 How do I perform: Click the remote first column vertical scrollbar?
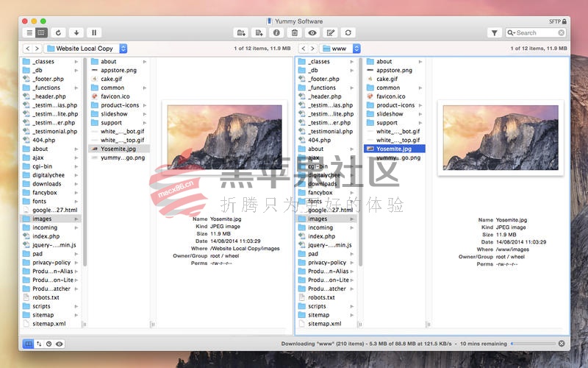[x=360, y=161]
